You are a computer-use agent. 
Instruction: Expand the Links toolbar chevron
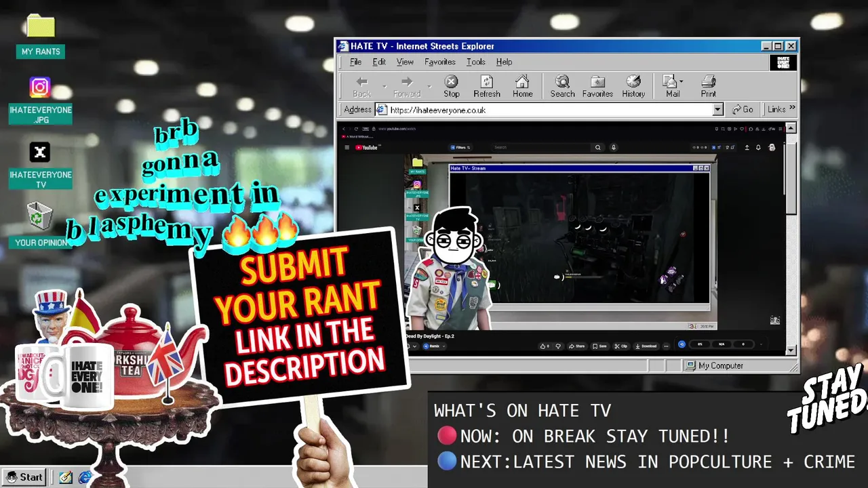pos(792,108)
